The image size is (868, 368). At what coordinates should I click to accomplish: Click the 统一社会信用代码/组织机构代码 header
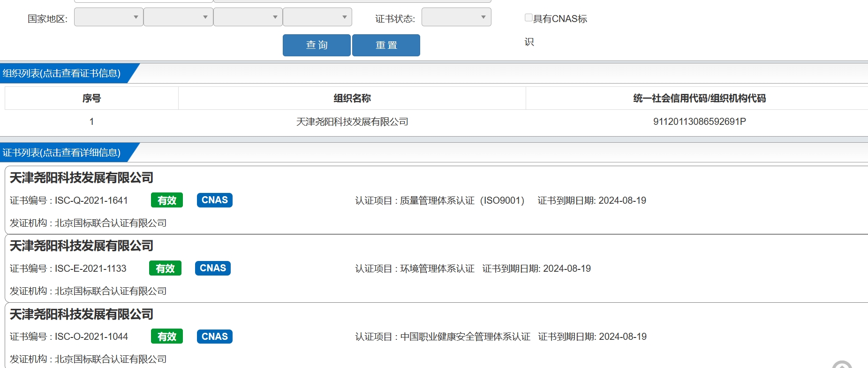click(x=699, y=98)
